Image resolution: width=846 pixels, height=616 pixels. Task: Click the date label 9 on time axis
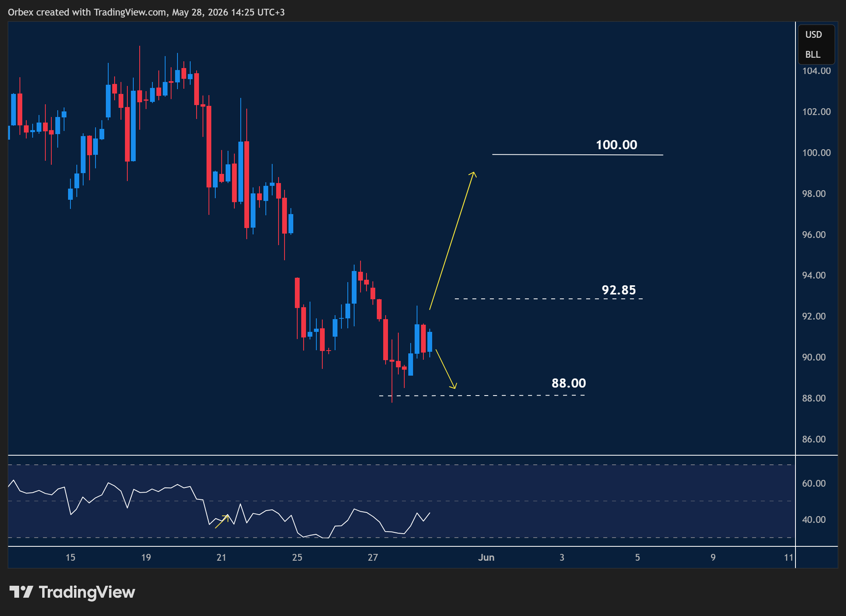click(x=713, y=558)
